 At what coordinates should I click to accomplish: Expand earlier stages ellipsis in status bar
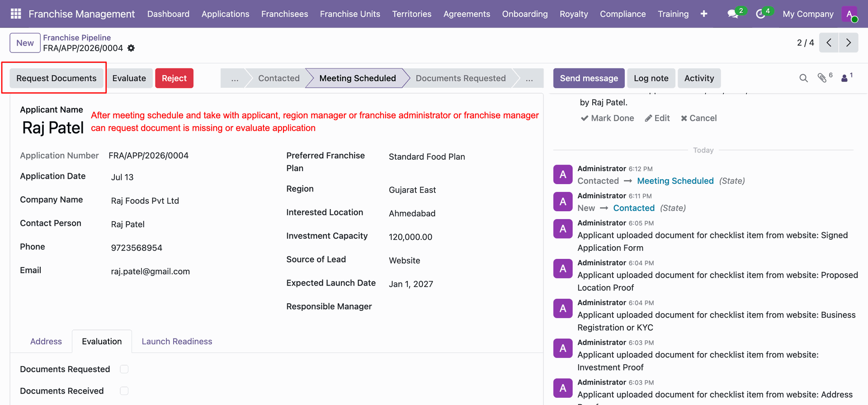[x=235, y=78]
